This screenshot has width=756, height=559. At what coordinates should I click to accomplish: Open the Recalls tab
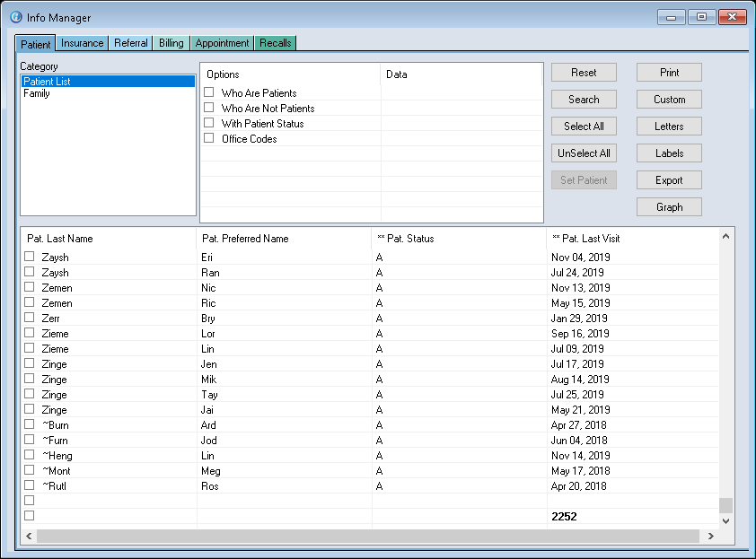tap(276, 43)
